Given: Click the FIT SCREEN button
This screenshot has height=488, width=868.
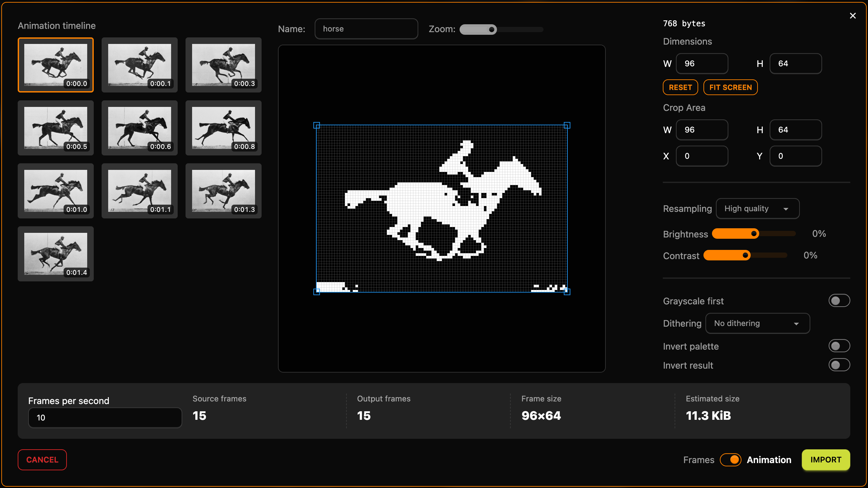Looking at the screenshot, I should [x=731, y=87].
